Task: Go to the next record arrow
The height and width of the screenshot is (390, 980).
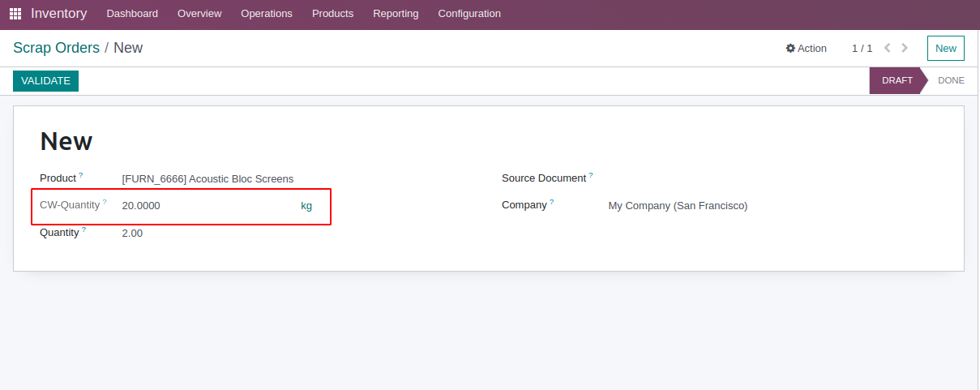Action: click(x=905, y=48)
